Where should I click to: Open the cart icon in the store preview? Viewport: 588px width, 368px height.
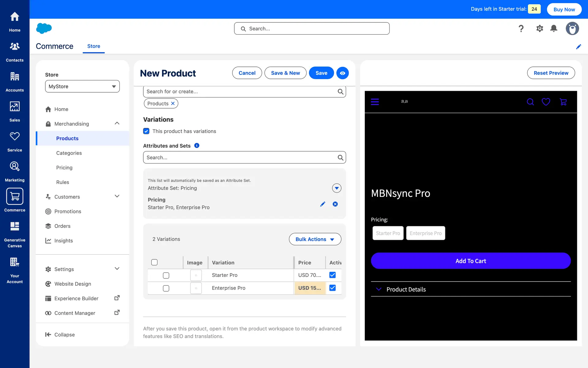pos(563,102)
